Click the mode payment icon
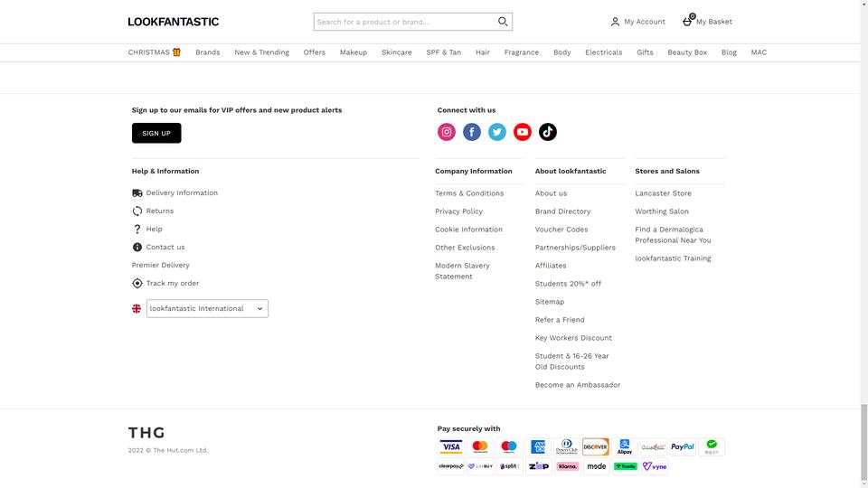The height and width of the screenshot is (488, 868). point(596,466)
